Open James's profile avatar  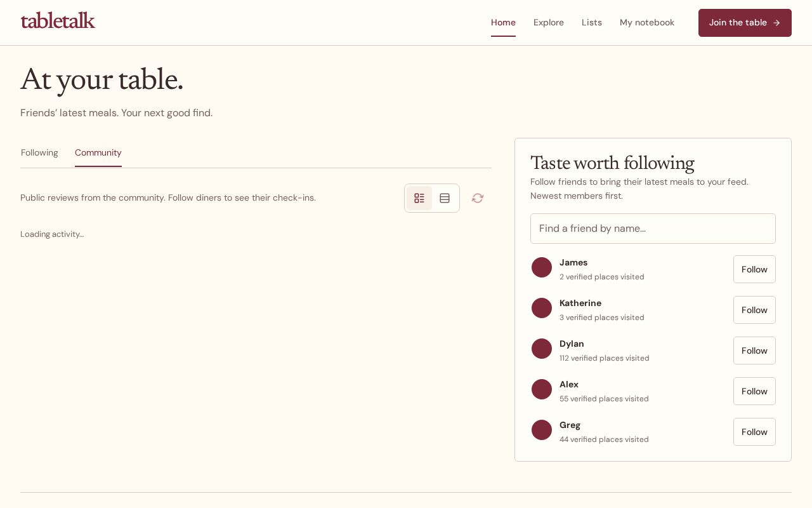(x=542, y=267)
